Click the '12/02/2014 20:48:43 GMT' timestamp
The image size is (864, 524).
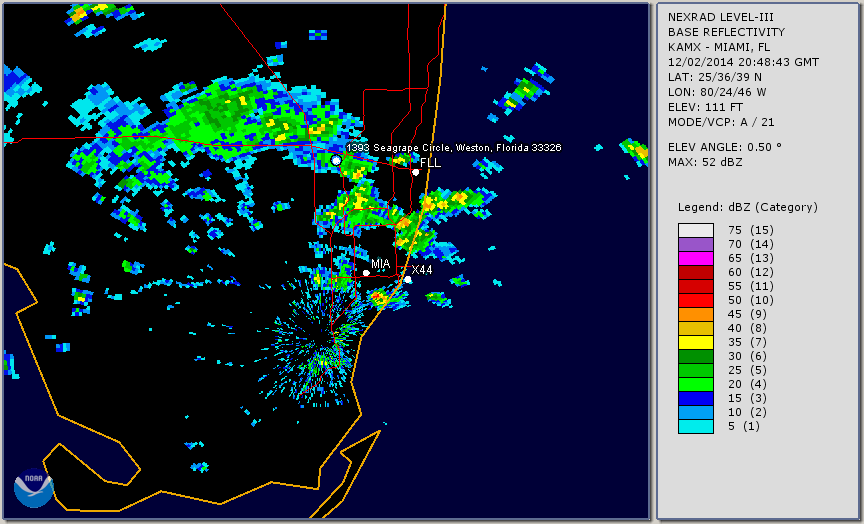(743, 62)
